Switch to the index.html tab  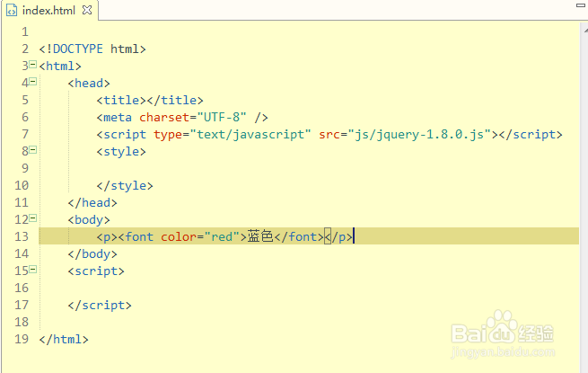point(48,10)
